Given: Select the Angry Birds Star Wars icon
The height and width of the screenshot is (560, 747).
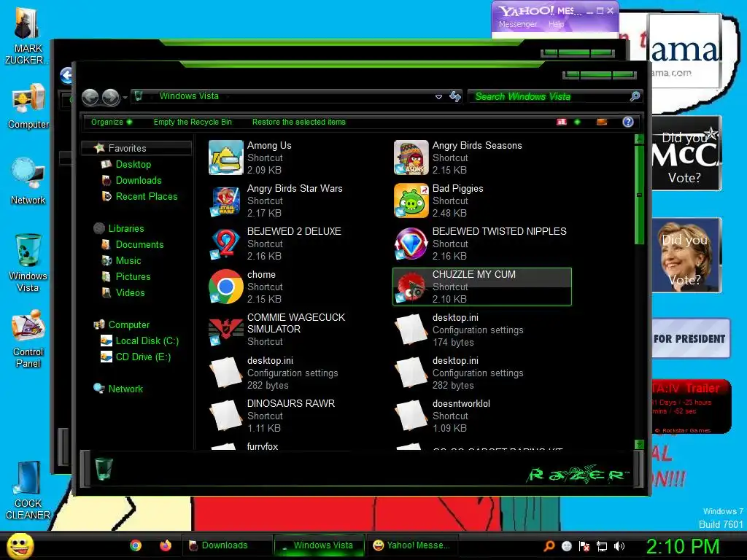Looking at the screenshot, I should (x=226, y=201).
